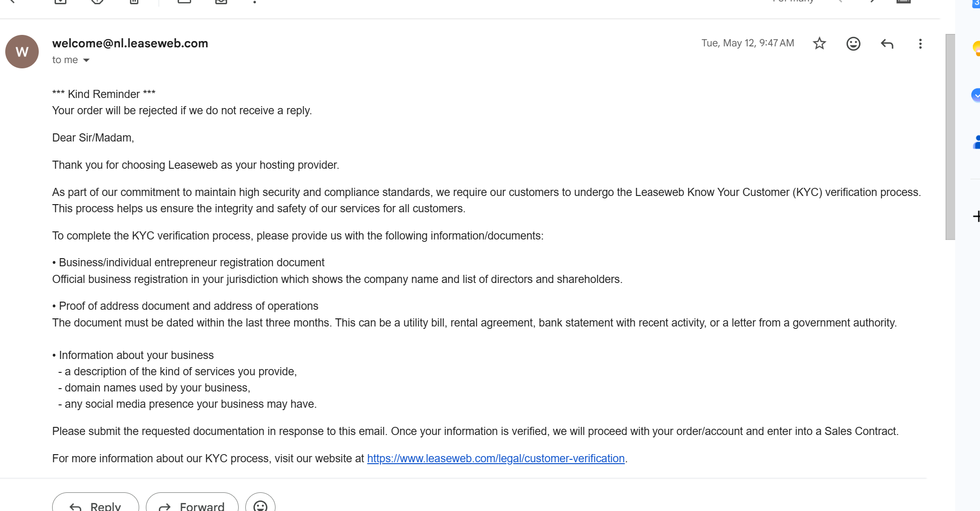This screenshot has width=980, height=511.
Task: Click the Reply button below the email
Action: [x=96, y=503]
